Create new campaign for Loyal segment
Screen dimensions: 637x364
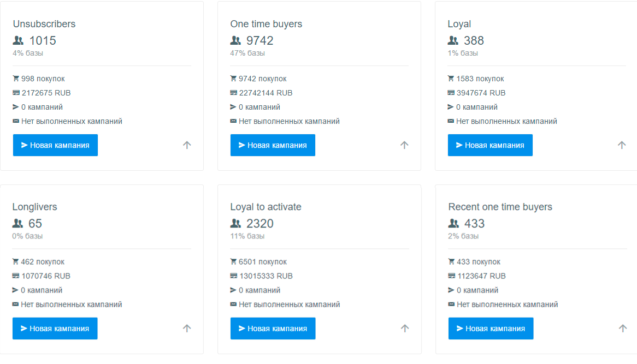coord(490,145)
